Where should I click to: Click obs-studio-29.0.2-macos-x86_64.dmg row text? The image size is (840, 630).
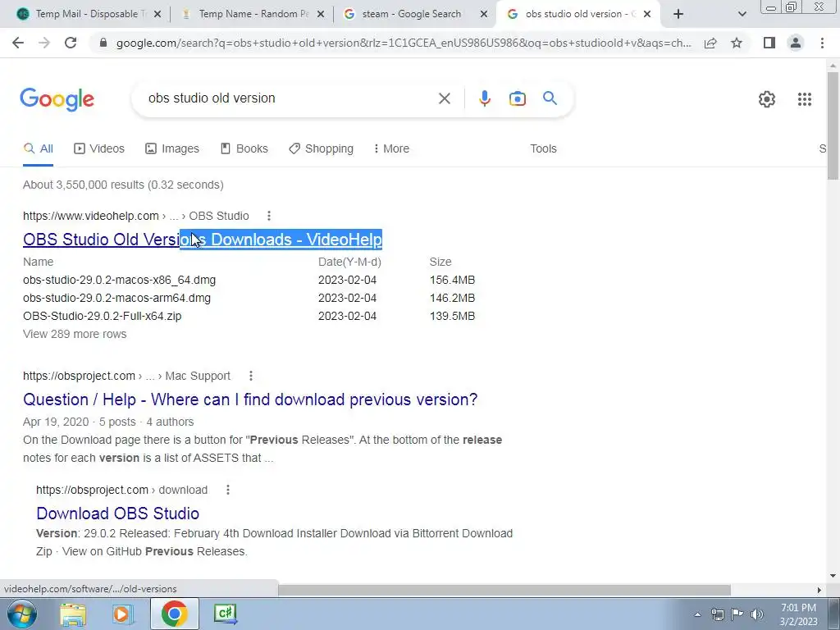[x=120, y=281]
